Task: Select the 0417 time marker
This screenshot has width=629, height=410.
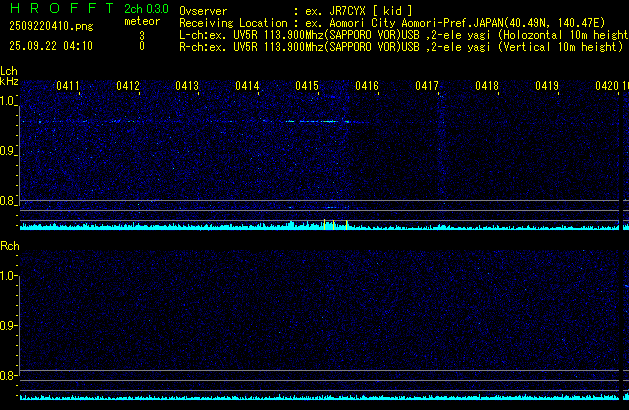Action: [427, 87]
